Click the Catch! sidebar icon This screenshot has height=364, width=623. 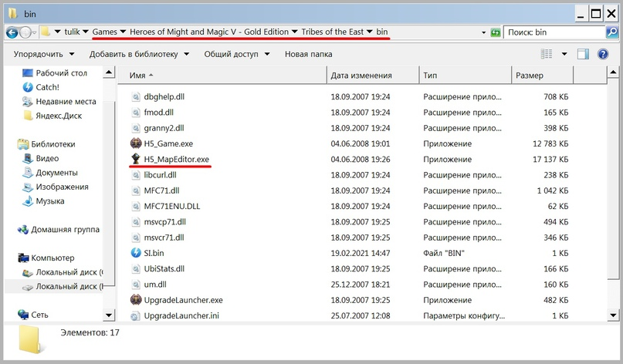28,87
